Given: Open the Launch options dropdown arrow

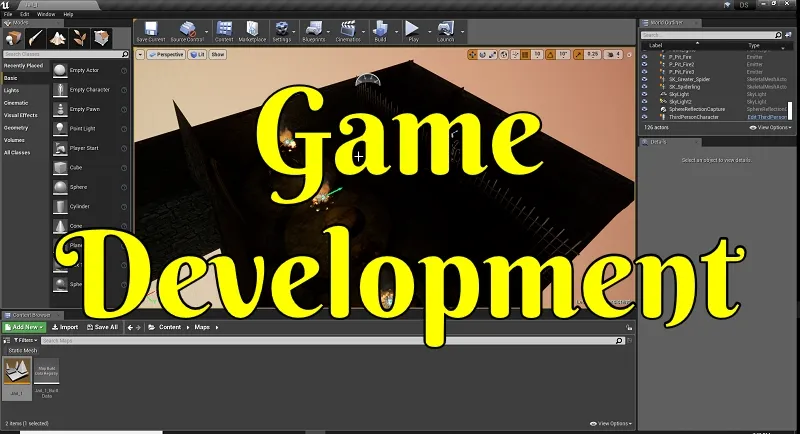Looking at the screenshot, I should [x=463, y=32].
